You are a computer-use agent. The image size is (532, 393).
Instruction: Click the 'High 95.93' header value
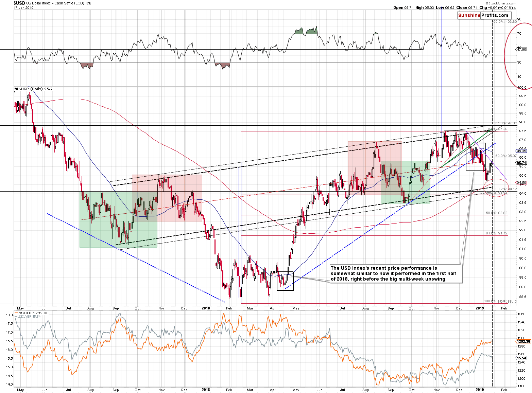(424, 7)
